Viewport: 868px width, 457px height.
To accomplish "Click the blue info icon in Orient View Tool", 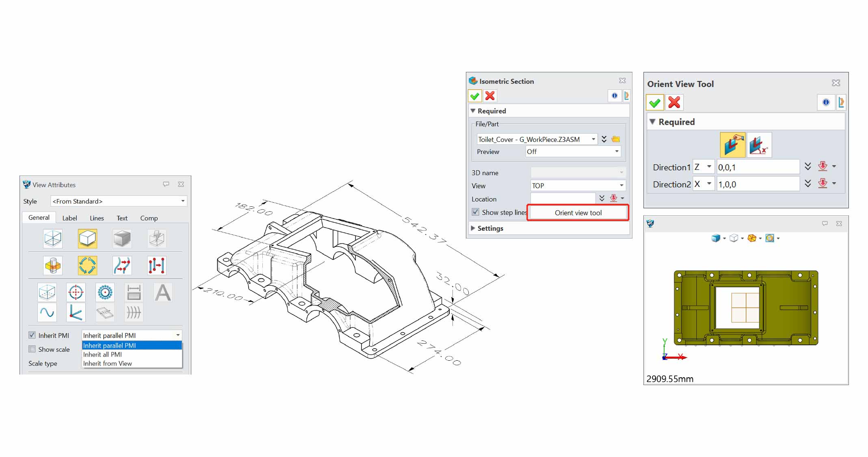I will [826, 102].
